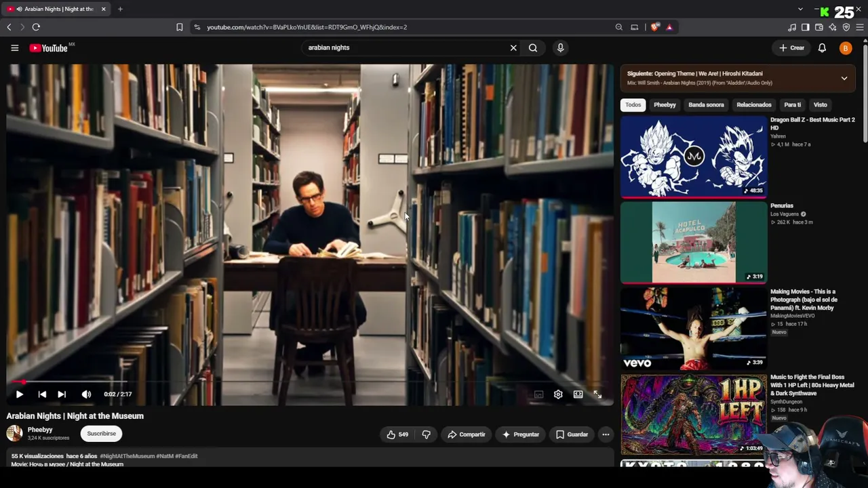Open the 1 HP Left video thumbnail
868x488 pixels.
click(x=694, y=414)
